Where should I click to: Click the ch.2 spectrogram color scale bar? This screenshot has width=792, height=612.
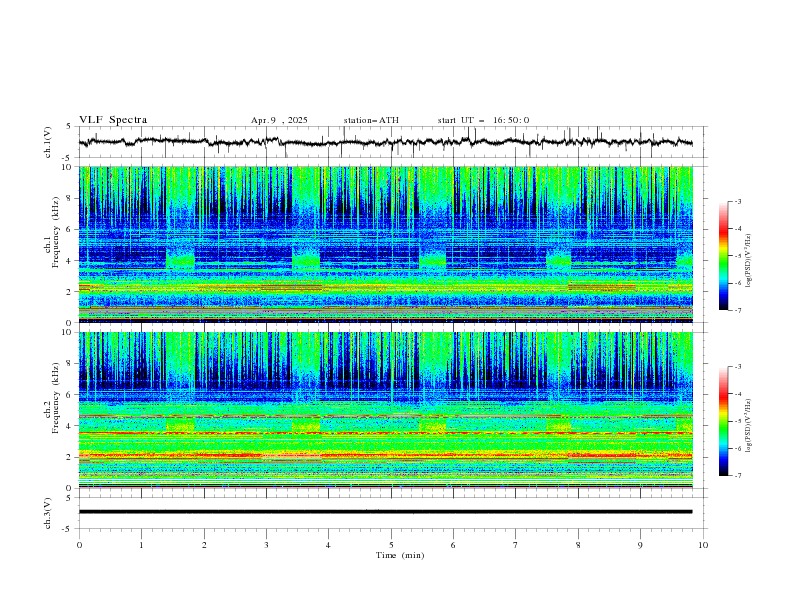tap(723, 421)
